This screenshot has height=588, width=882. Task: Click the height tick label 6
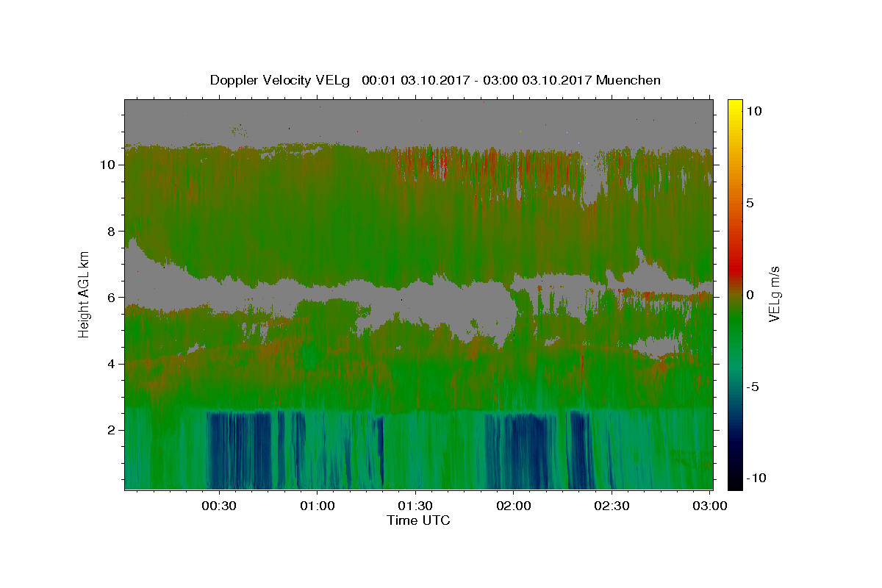pos(110,297)
